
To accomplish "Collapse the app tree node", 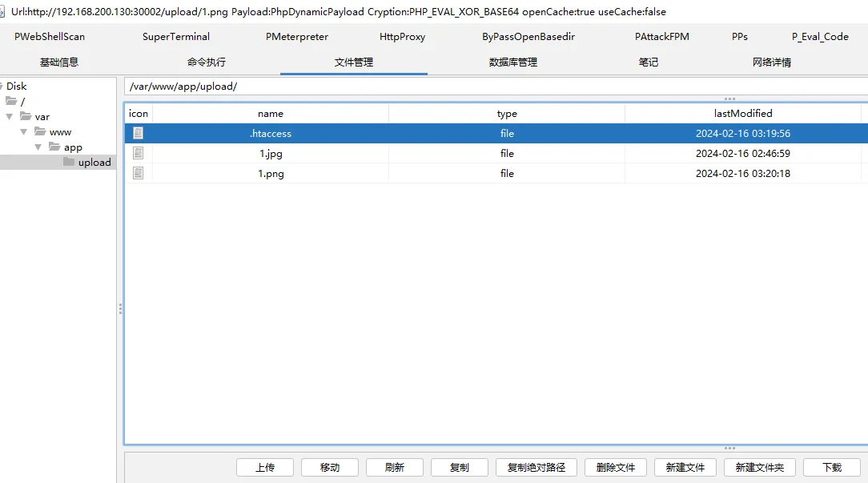I will click(38, 147).
